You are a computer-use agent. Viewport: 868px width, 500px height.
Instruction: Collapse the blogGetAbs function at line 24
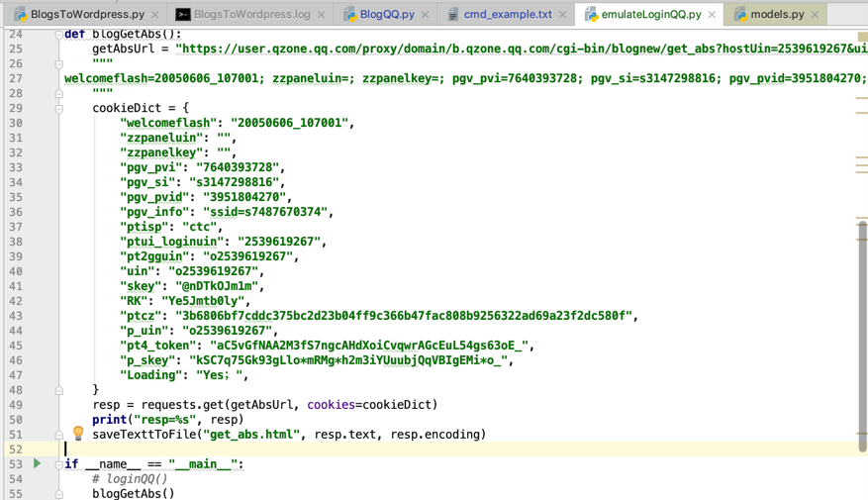coord(58,35)
